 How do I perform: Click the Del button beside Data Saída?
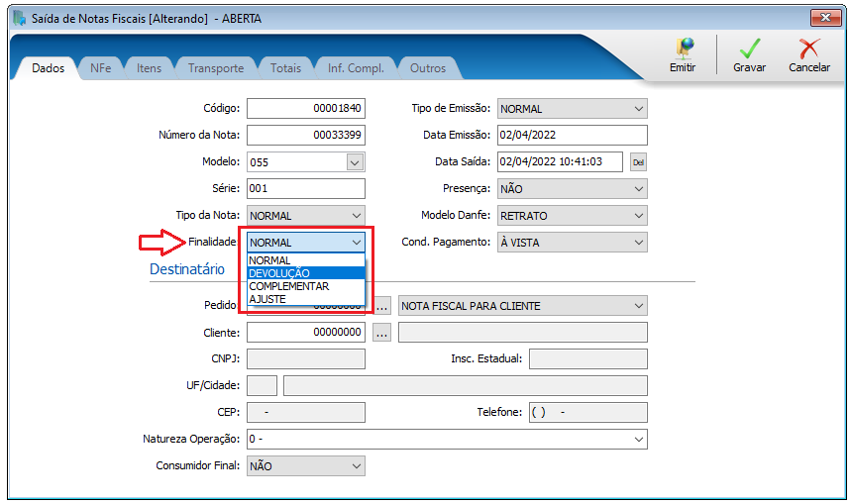point(637,162)
